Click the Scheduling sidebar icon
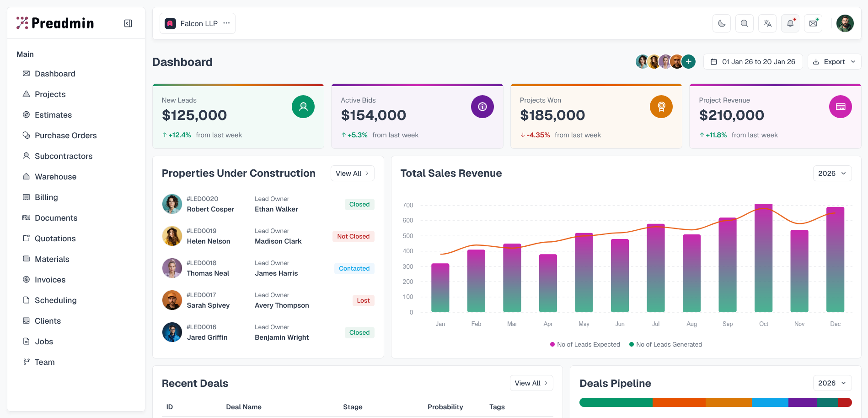The width and height of the screenshot is (868, 418). pyautogui.click(x=27, y=300)
